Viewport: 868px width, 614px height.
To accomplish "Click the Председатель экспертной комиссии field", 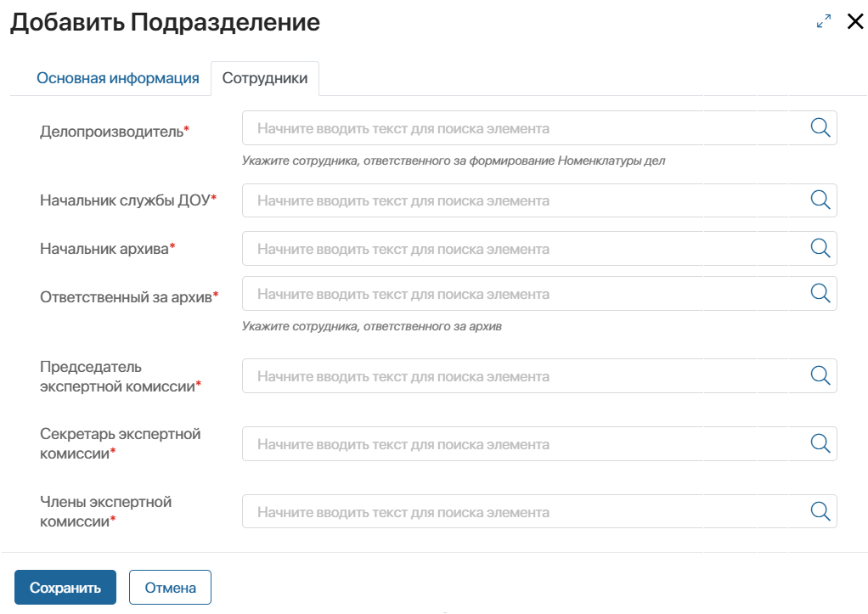I will tap(510, 375).
